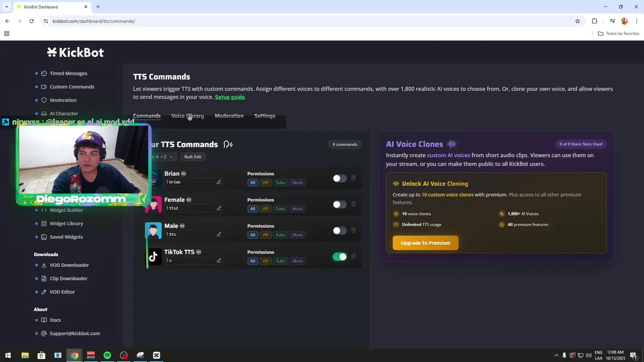This screenshot has height=362, width=644.
Task: Bookmark this page with star icon
Action: (x=578, y=21)
